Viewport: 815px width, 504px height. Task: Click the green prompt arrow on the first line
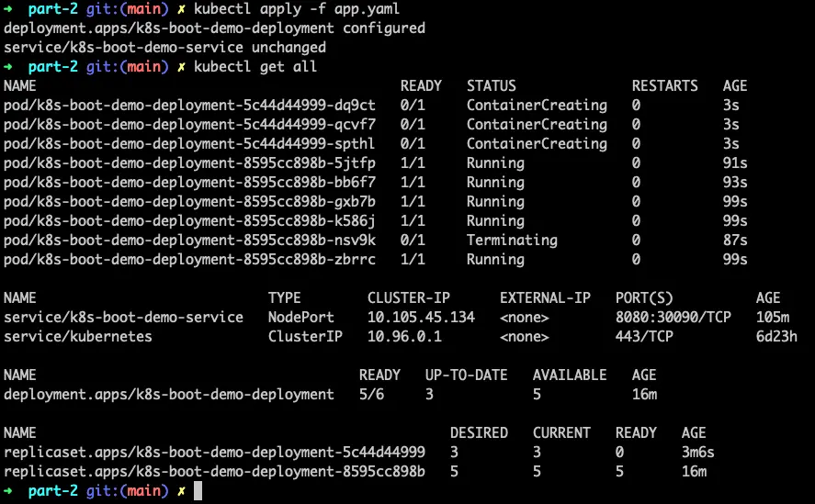(x=9, y=8)
